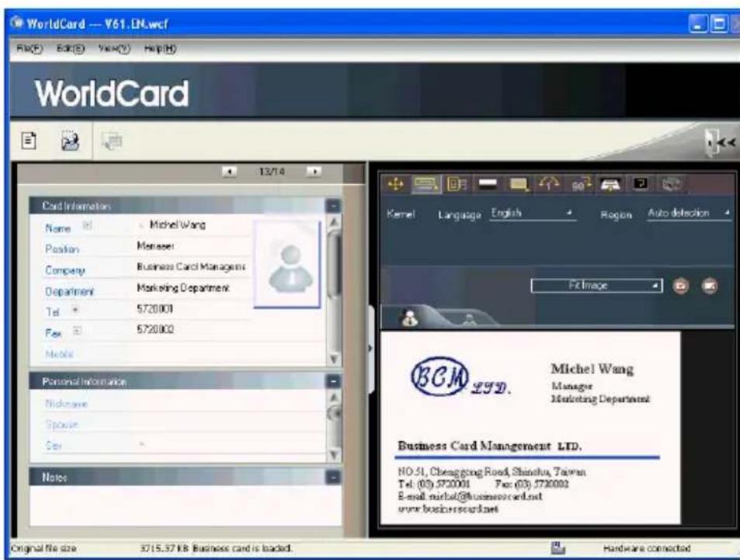740x560 pixels.
Task: Click the scanned business card image
Action: pyautogui.click(x=530, y=428)
